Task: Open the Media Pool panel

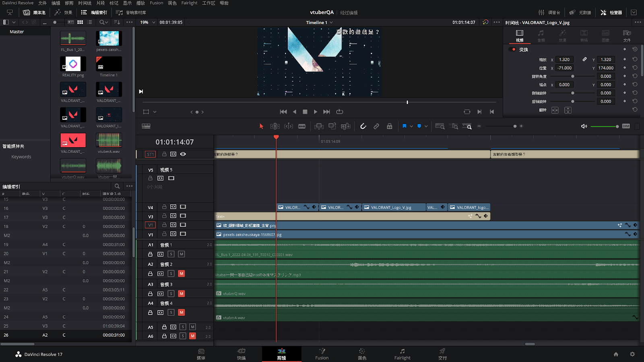Action: coord(34,12)
